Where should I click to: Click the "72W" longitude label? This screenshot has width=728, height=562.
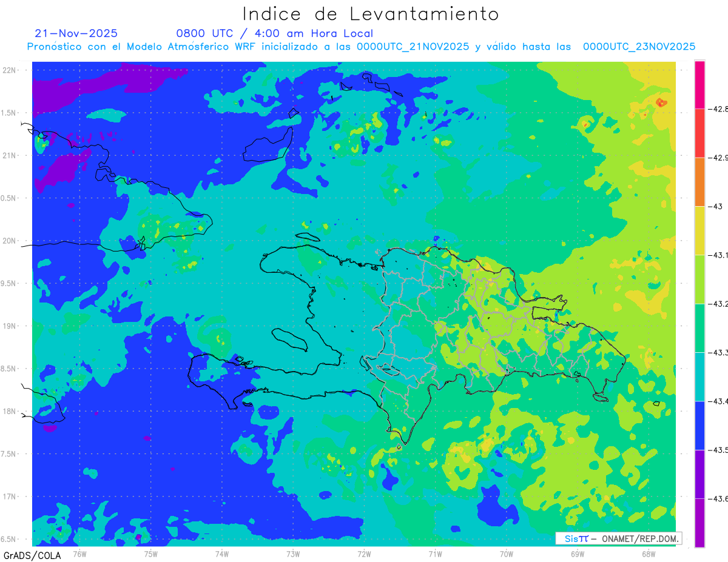click(x=364, y=554)
